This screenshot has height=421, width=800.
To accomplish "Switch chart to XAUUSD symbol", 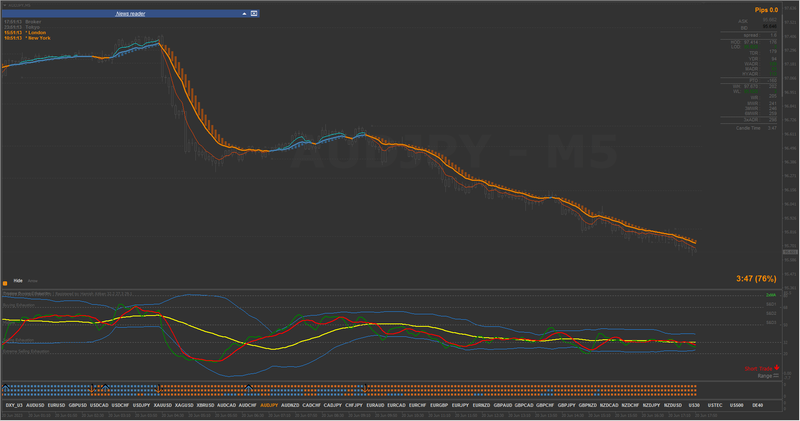I will click(163, 405).
